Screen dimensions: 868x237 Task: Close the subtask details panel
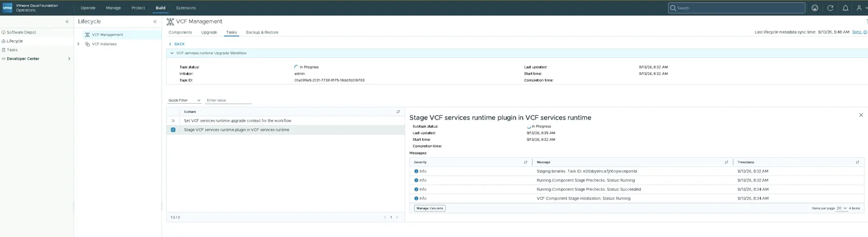pyautogui.click(x=861, y=115)
